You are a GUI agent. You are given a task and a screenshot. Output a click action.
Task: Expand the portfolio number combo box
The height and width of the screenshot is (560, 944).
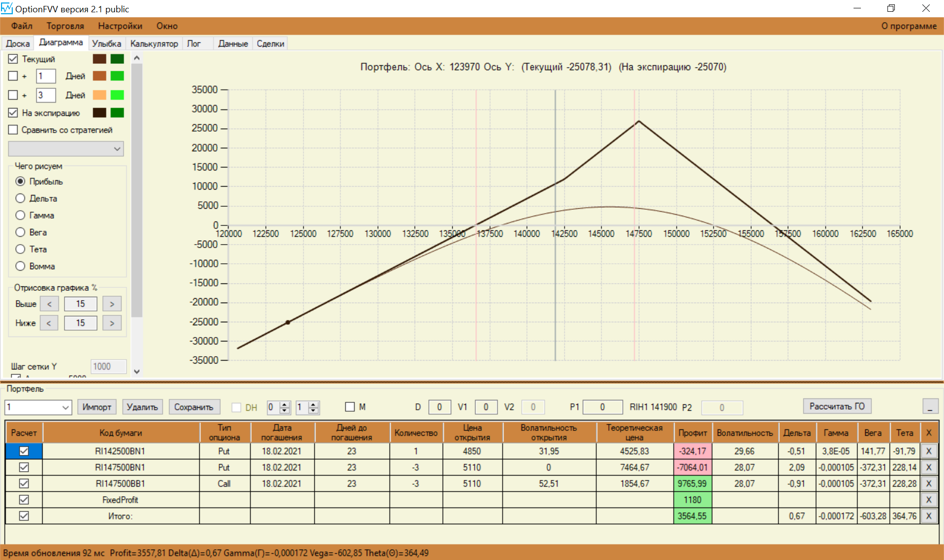65,407
